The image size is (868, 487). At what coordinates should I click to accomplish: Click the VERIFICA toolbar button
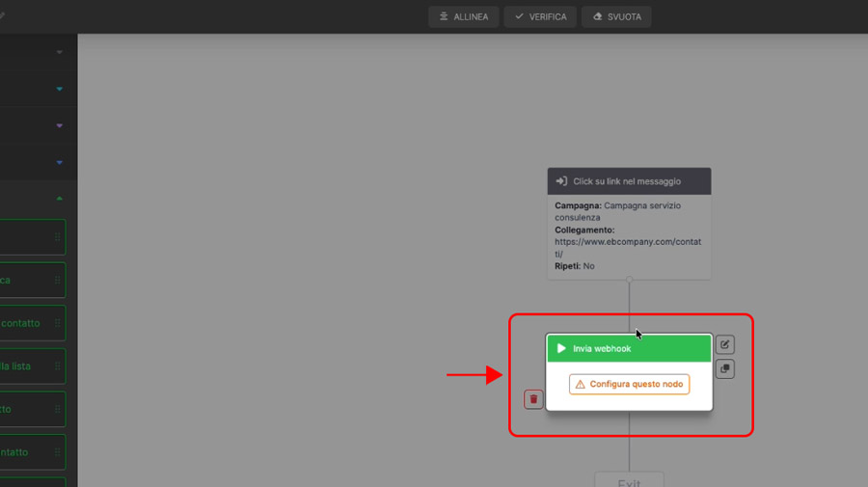(x=540, y=16)
